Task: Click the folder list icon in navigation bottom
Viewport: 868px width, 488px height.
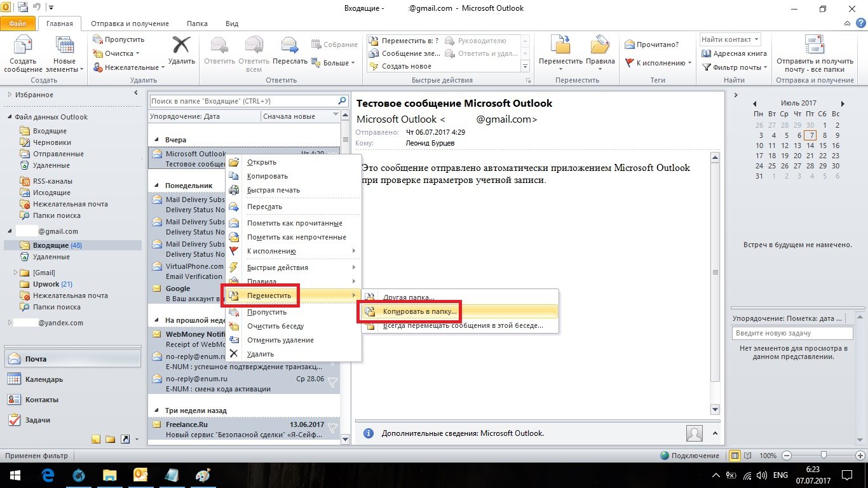Action: click(x=111, y=439)
